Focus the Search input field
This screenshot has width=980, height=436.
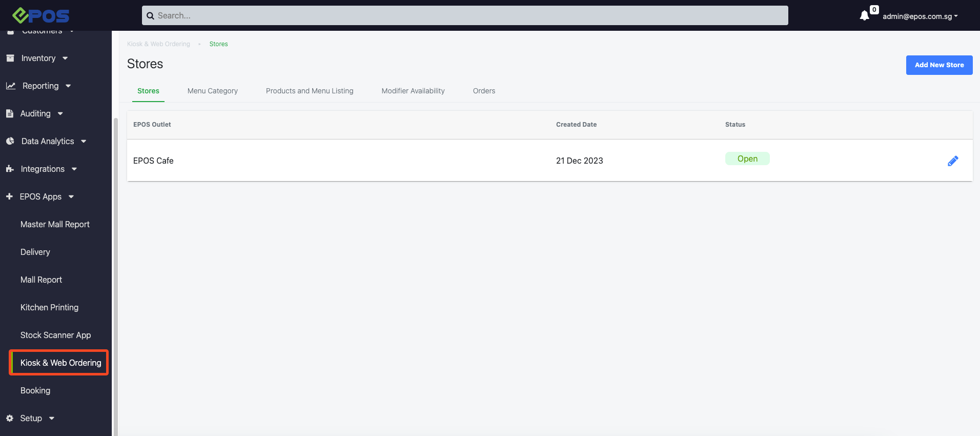click(465, 15)
